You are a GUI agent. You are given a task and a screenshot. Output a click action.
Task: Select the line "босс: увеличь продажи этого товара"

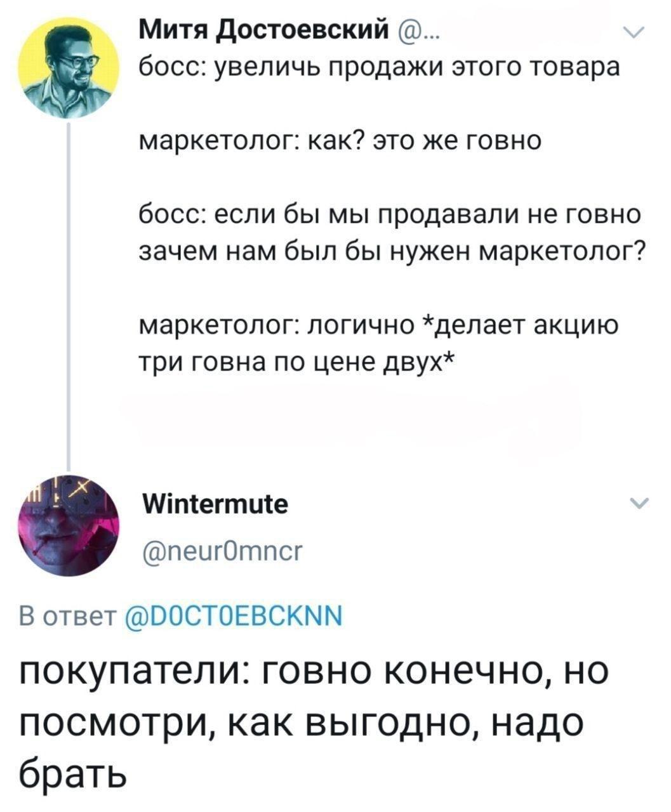click(378, 67)
